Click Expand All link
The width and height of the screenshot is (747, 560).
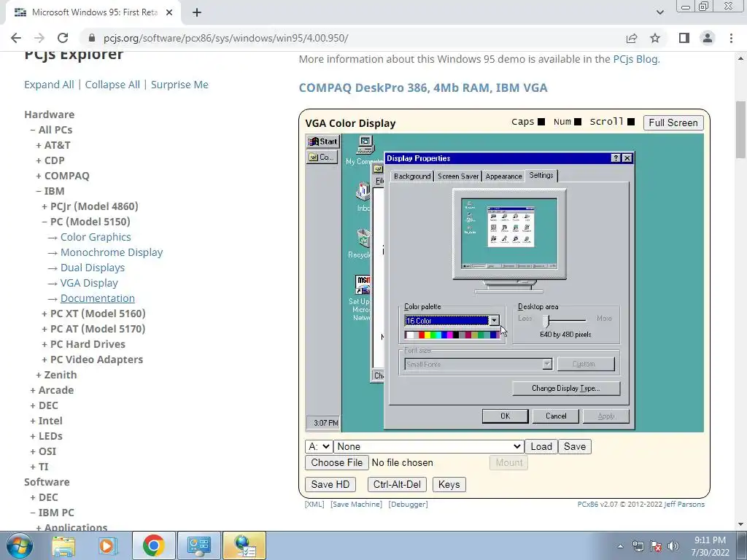point(49,85)
